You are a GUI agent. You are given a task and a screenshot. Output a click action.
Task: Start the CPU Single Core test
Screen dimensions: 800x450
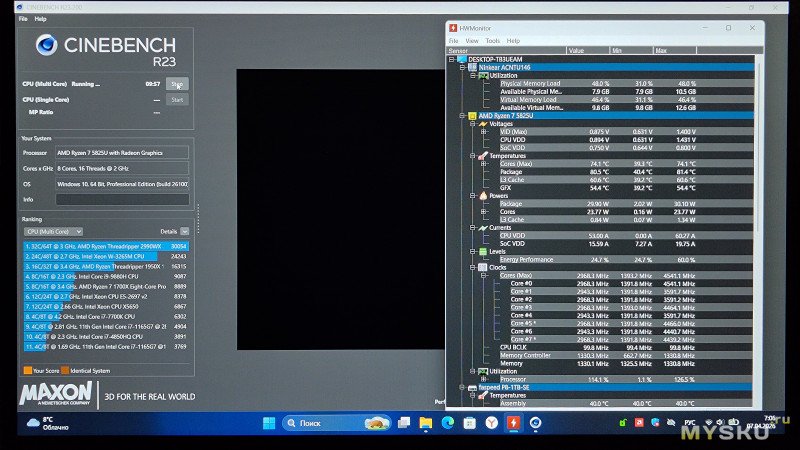click(x=177, y=99)
